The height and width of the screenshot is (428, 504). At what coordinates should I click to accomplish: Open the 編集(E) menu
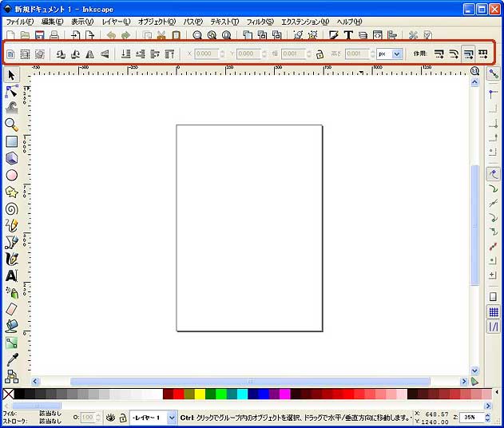(x=53, y=22)
